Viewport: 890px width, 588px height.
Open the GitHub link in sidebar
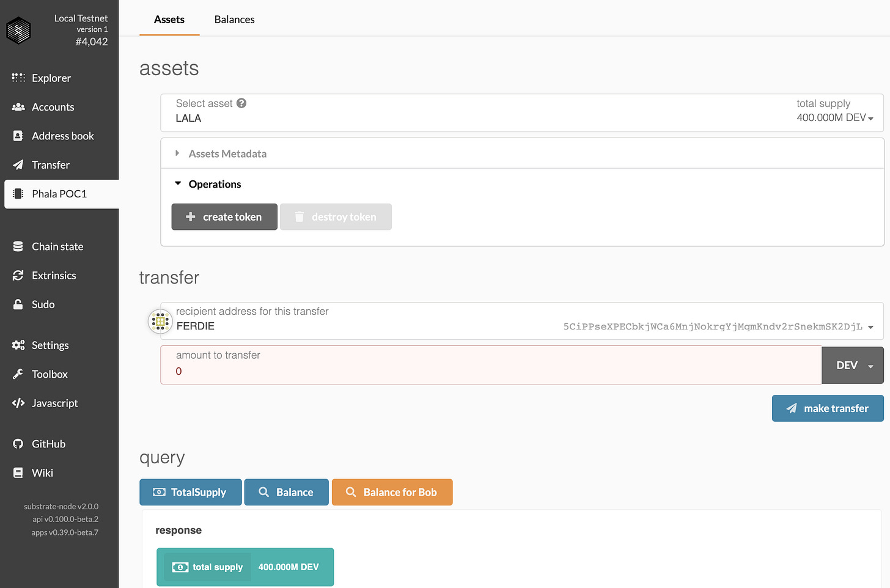(x=59, y=444)
